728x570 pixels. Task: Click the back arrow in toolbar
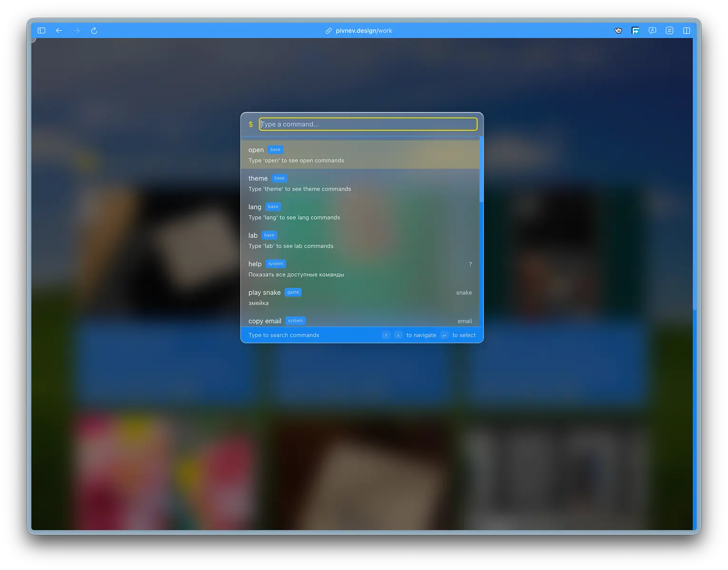pos(59,30)
